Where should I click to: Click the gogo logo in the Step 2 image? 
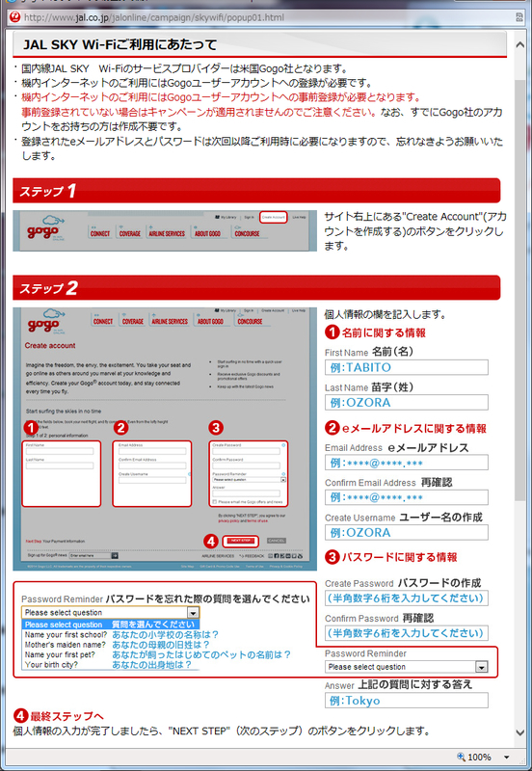click(x=44, y=322)
